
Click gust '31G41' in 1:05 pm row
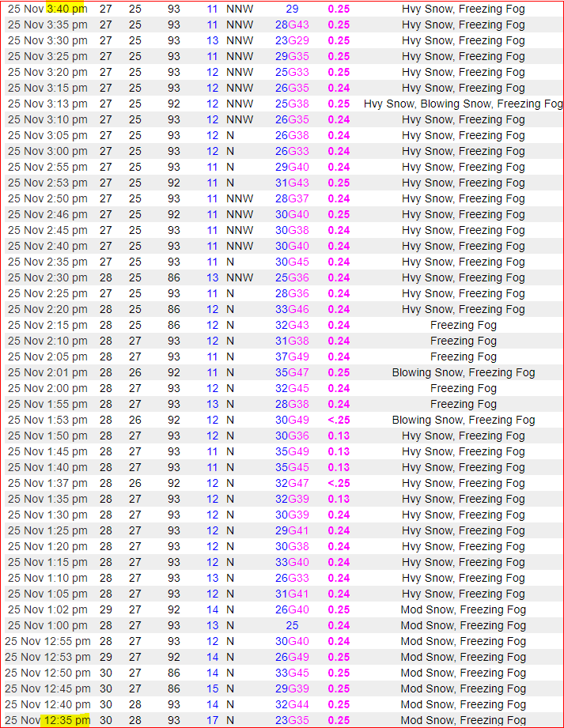pos(292,594)
